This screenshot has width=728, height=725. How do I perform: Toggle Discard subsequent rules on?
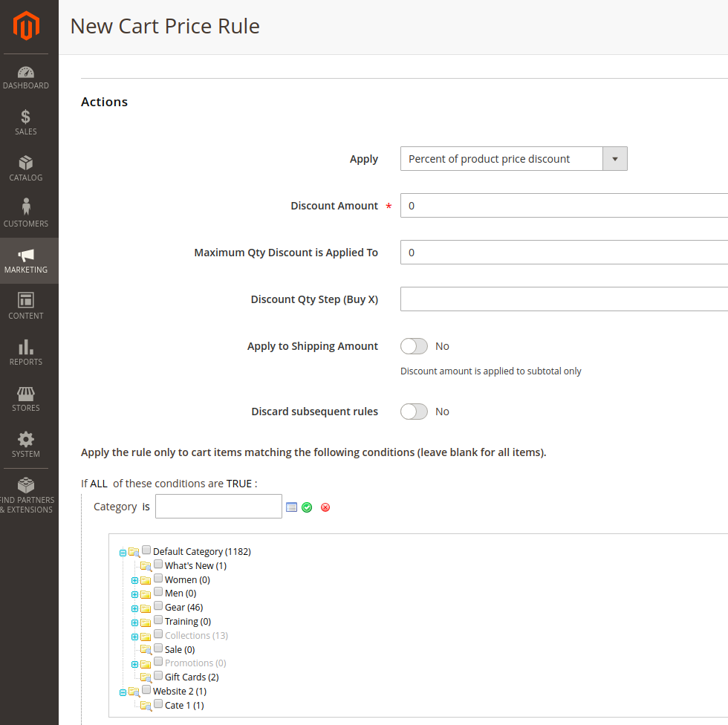click(414, 411)
